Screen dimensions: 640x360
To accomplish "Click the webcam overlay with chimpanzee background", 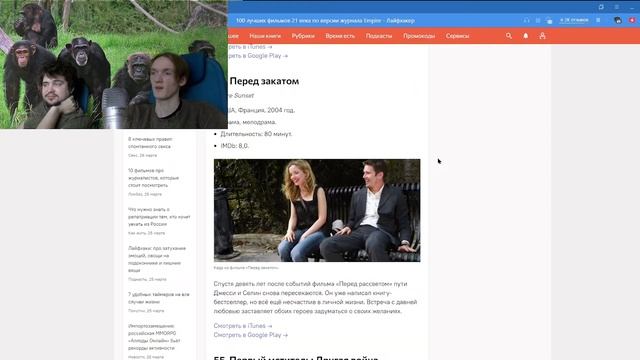I will tap(113, 64).
